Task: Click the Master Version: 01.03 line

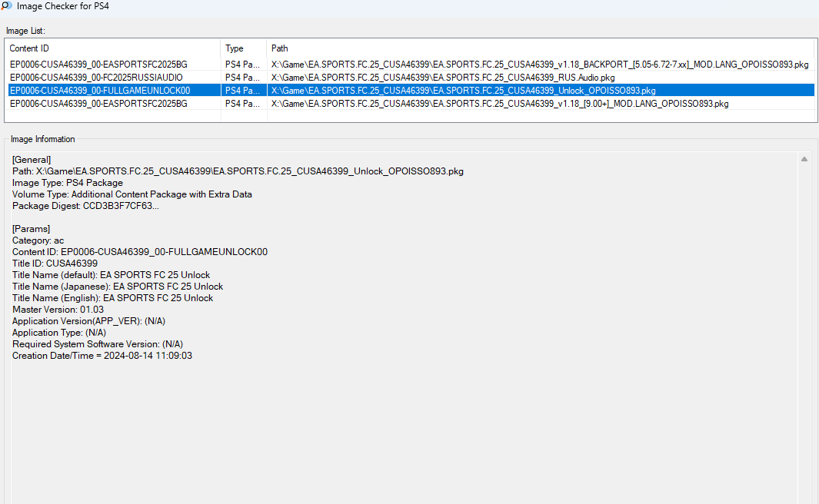Action: [58, 310]
